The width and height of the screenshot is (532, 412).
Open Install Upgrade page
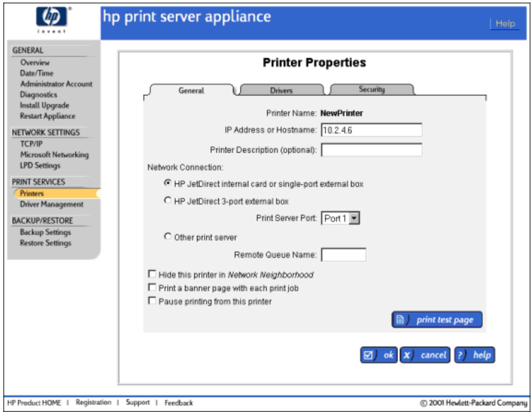click(45, 105)
